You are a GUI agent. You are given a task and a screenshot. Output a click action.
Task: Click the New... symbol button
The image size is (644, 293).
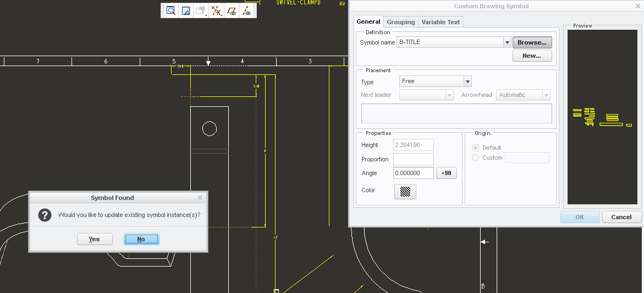(532, 56)
